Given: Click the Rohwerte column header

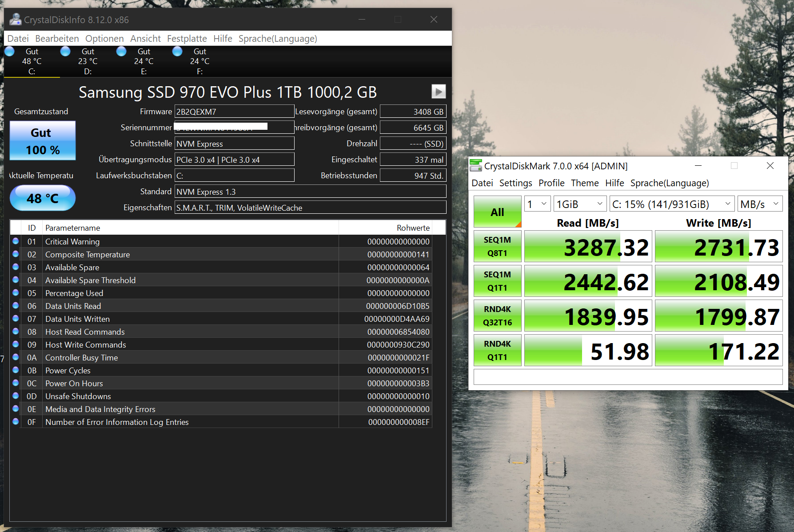Looking at the screenshot, I should 386,228.
